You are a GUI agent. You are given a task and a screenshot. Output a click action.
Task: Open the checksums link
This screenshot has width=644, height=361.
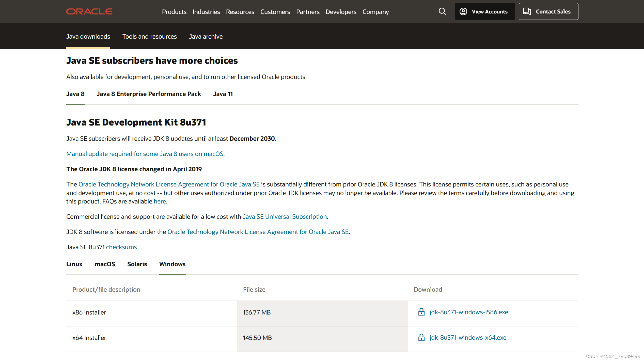coord(121,247)
